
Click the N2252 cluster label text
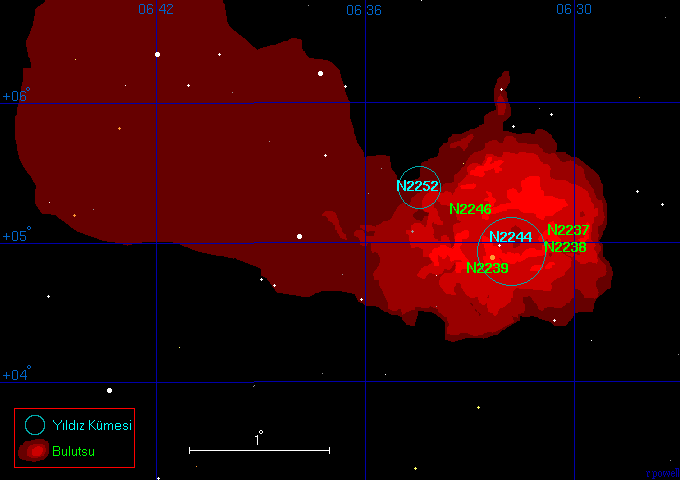pyautogui.click(x=417, y=186)
